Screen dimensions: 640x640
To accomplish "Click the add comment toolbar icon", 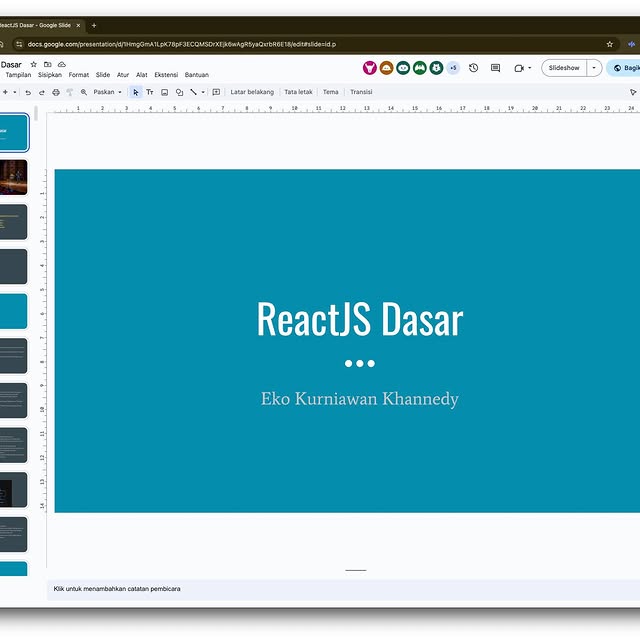I will 216,92.
